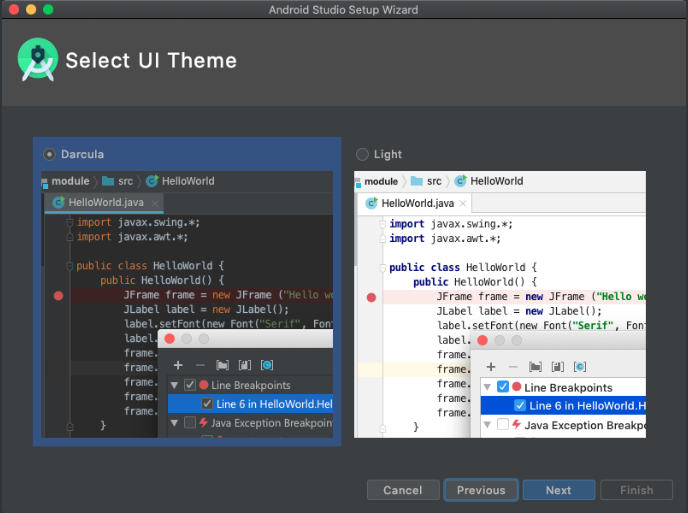688x513 pixels.
Task: Select the Darcula theme radio button
Action: tap(49, 154)
